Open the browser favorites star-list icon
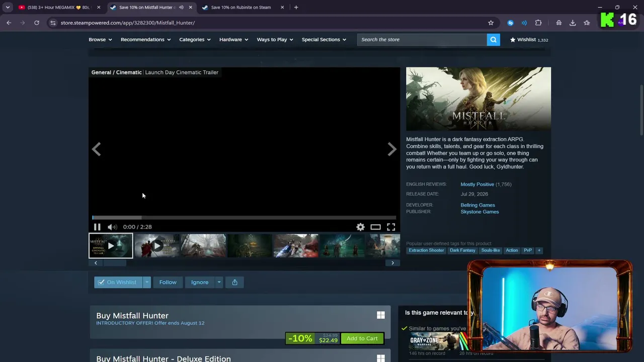644x362 pixels. [587, 23]
